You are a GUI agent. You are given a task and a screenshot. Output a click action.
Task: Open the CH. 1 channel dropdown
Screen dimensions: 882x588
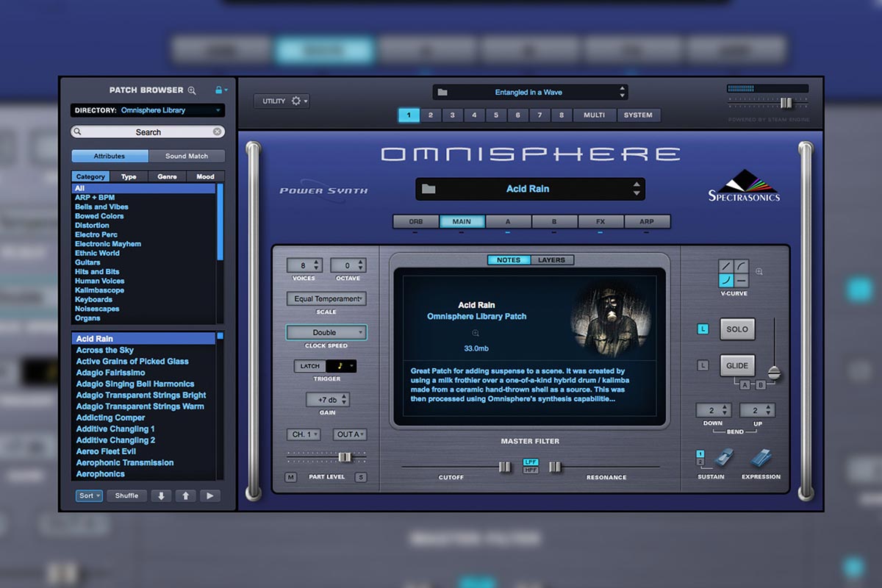(304, 434)
